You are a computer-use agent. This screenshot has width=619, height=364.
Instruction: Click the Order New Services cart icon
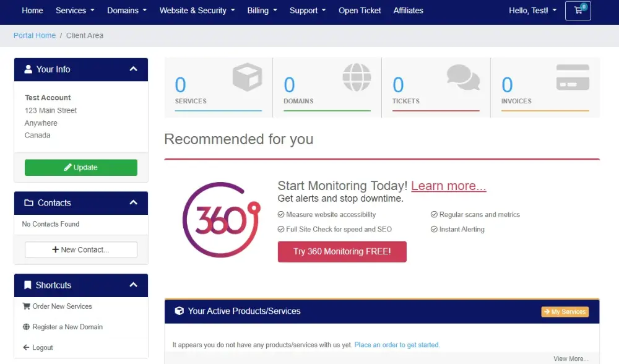point(26,306)
